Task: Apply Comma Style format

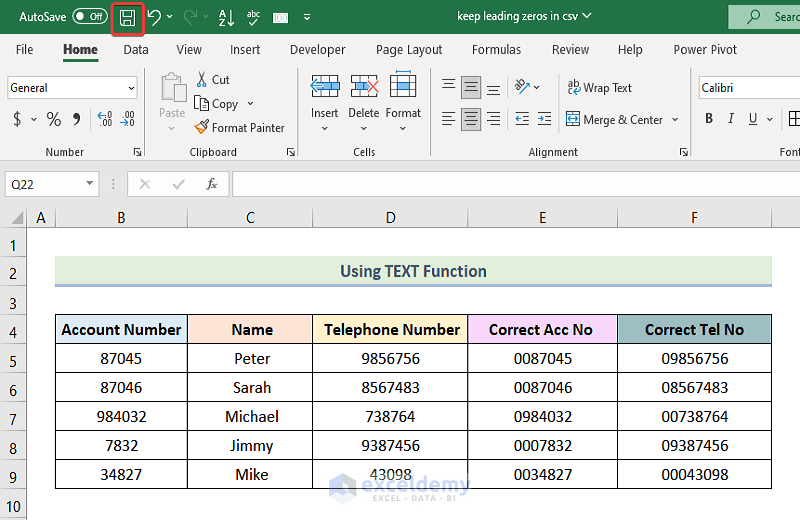Action: coord(77,119)
